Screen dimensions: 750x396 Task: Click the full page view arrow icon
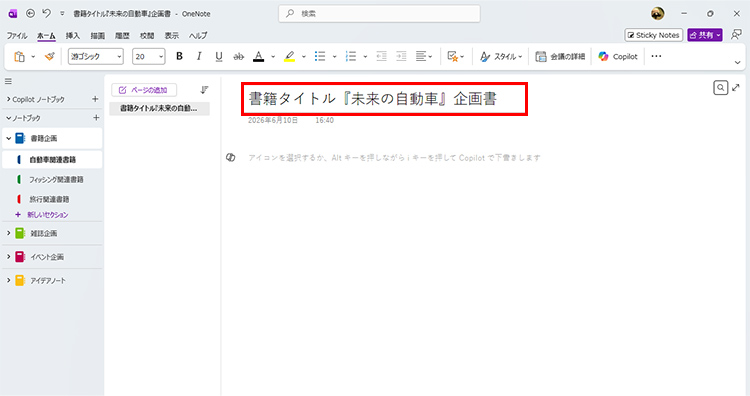click(736, 88)
